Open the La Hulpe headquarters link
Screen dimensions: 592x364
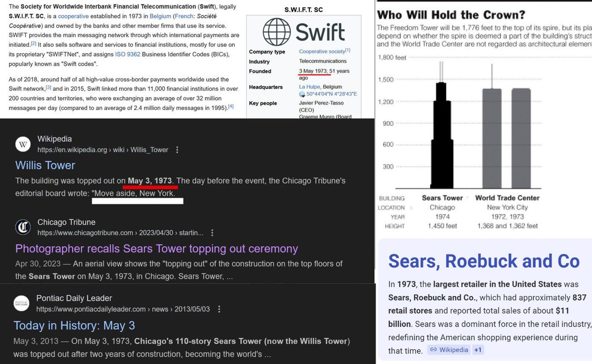coord(309,87)
